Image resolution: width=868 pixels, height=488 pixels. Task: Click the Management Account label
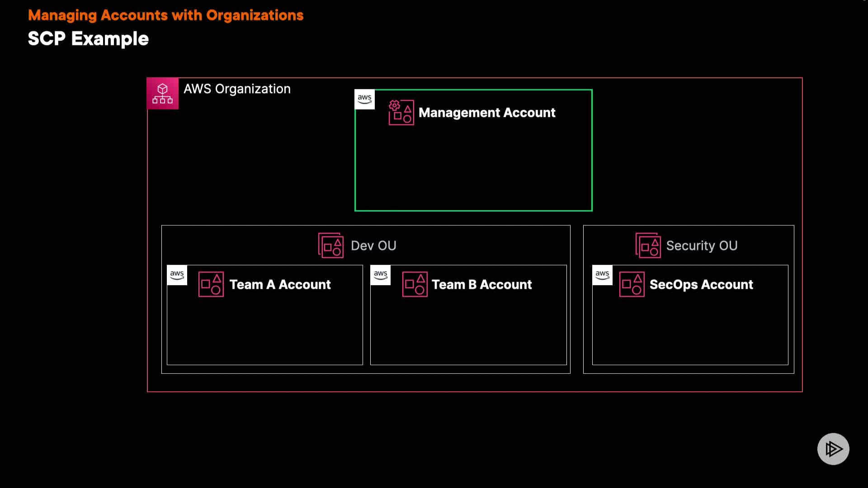coord(487,113)
